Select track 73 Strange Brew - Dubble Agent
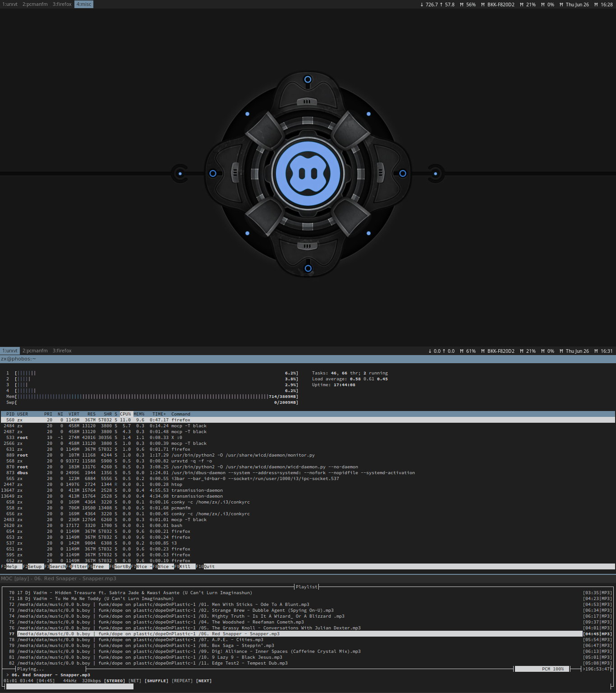This screenshot has width=616, height=693. click(308, 610)
